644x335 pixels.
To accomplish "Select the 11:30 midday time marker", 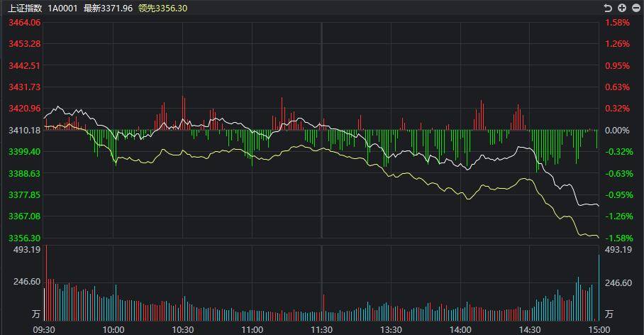I will (x=321, y=329).
